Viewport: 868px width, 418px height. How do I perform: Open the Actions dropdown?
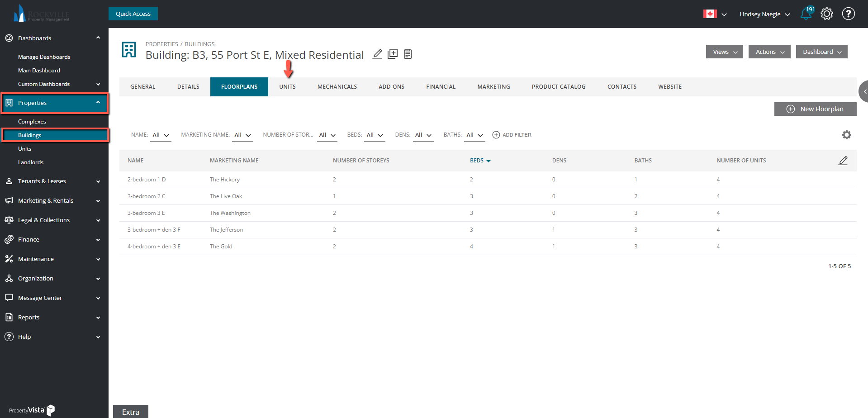(769, 52)
